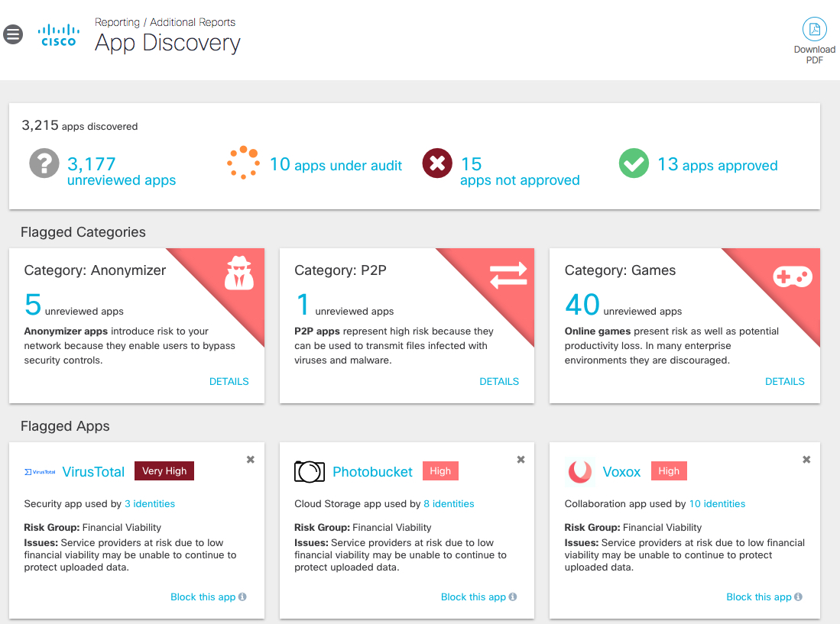
Task: Click the App Discovery page title
Action: [x=167, y=43]
